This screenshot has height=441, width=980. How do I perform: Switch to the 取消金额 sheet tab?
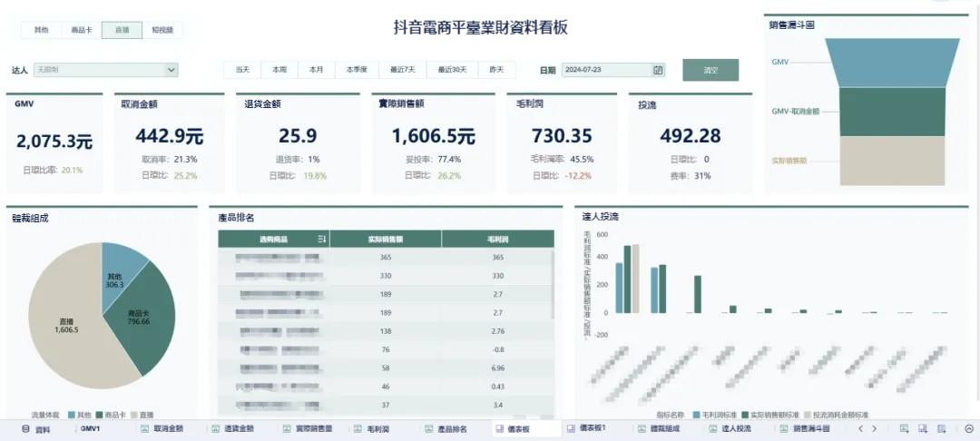pyautogui.click(x=168, y=429)
